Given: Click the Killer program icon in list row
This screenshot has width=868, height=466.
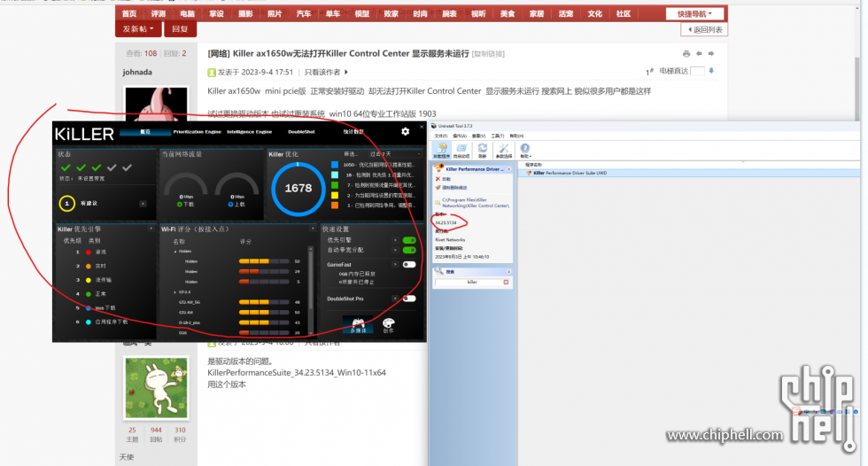Looking at the screenshot, I should [x=529, y=174].
